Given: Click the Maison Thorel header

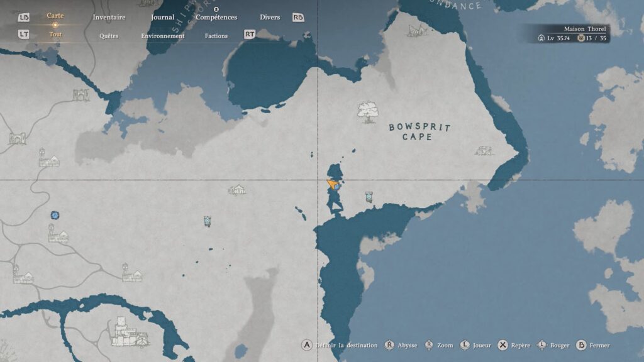Looking at the screenshot, I should [585, 29].
